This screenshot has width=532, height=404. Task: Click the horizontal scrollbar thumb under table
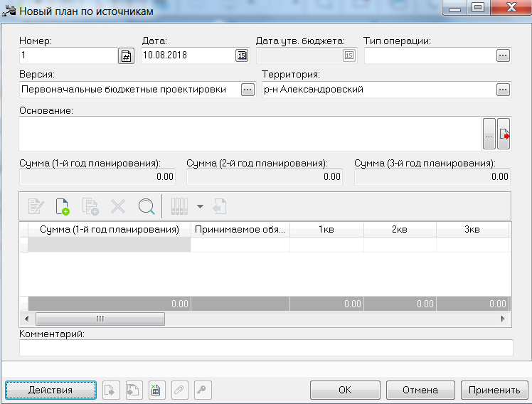click(x=100, y=319)
